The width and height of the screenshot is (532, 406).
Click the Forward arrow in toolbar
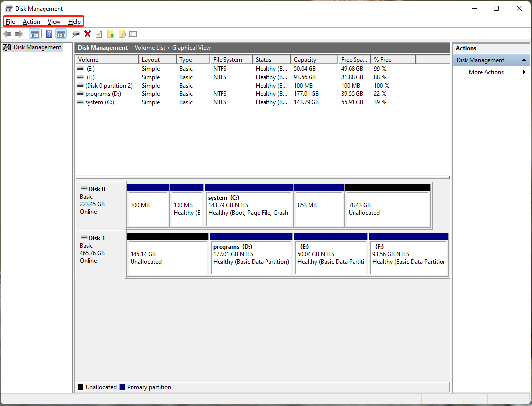point(19,34)
